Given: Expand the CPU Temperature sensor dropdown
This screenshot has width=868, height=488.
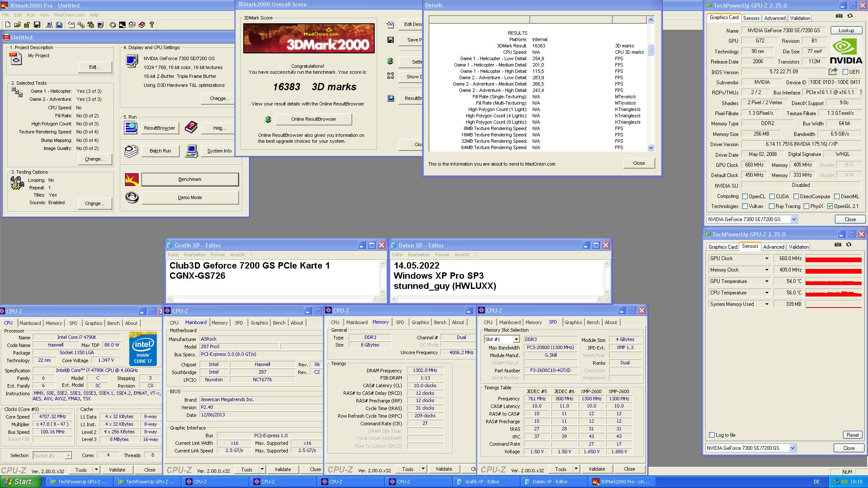Looking at the screenshot, I should [766, 293].
